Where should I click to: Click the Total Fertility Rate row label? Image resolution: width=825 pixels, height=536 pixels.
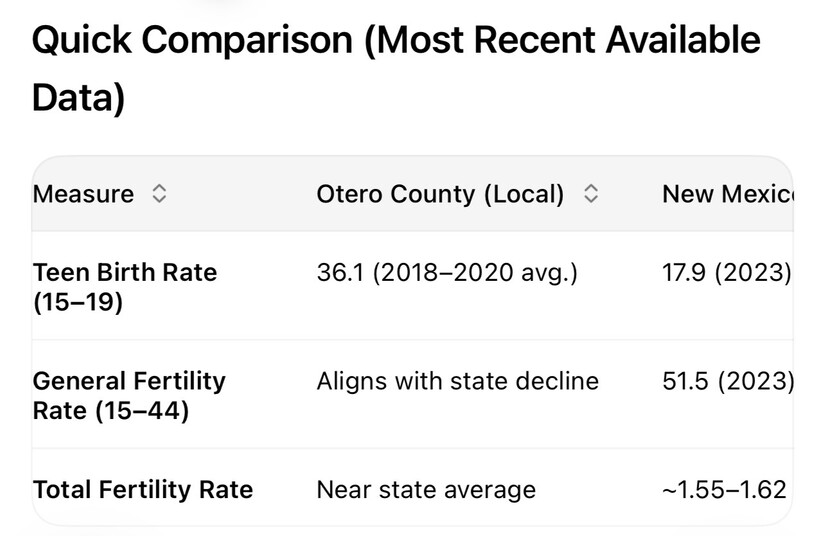[142, 490]
